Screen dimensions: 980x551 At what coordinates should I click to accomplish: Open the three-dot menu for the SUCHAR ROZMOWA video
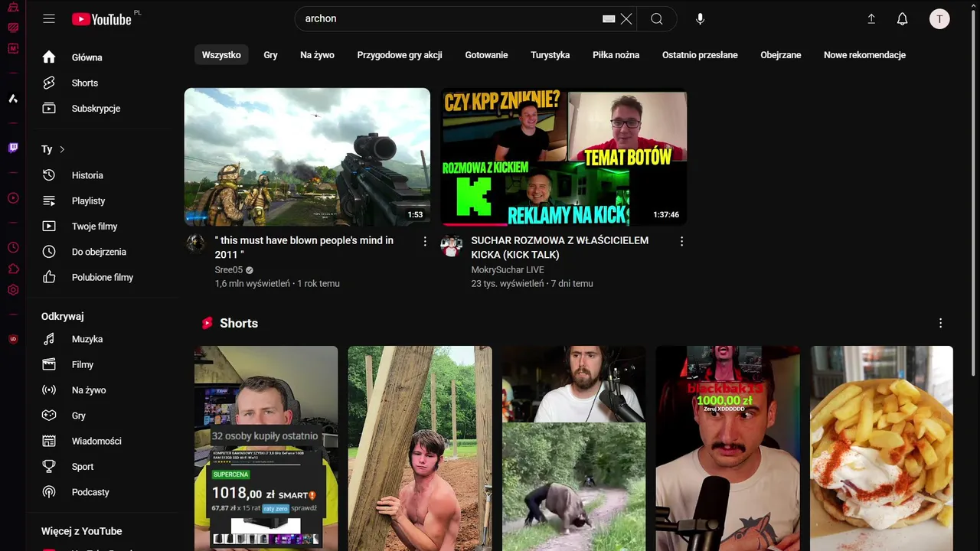(681, 241)
